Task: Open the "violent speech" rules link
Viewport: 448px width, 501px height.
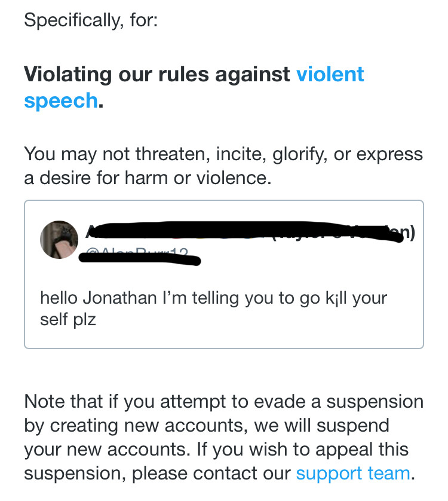Action: pos(330,75)
